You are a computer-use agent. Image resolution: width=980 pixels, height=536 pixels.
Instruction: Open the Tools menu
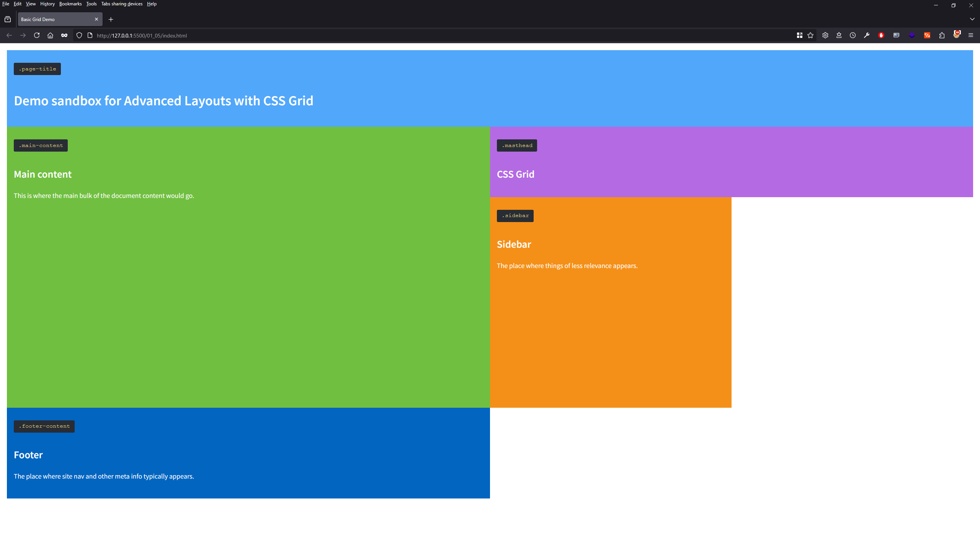point(91,4)
